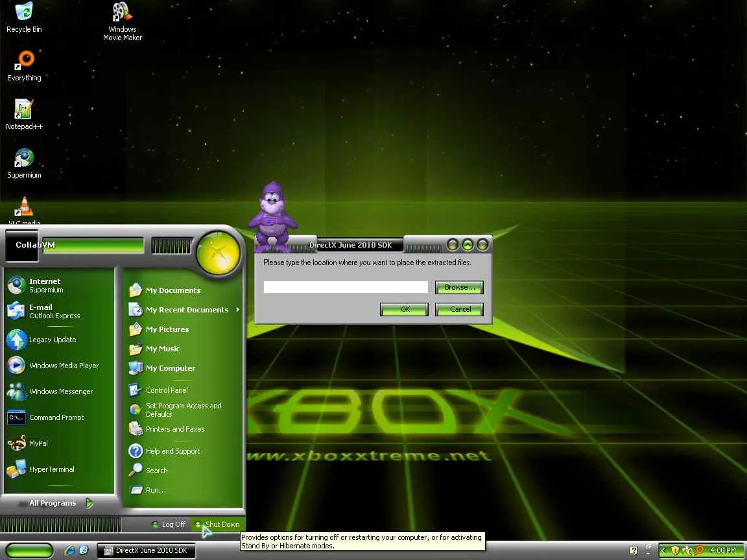Screen dimensions: 747x560
Task: Open Set Program Access and Defaults
Action: click(184, 410)
